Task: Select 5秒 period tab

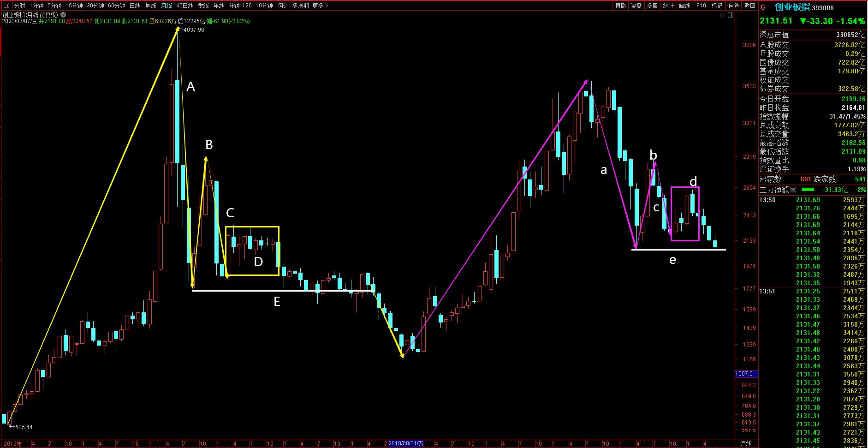Action: pos(282,6)
